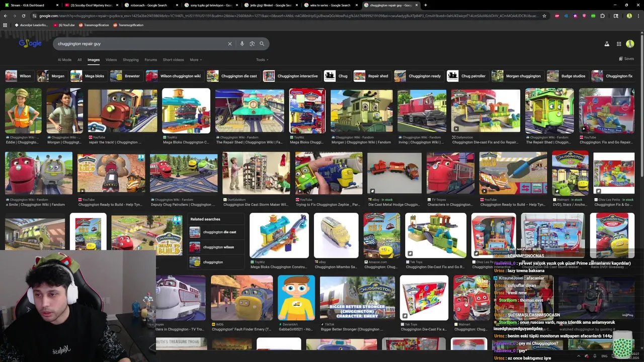
Task: Open 'repair the track!' YouTube thumbnail
Action: (x=122, y=111)
